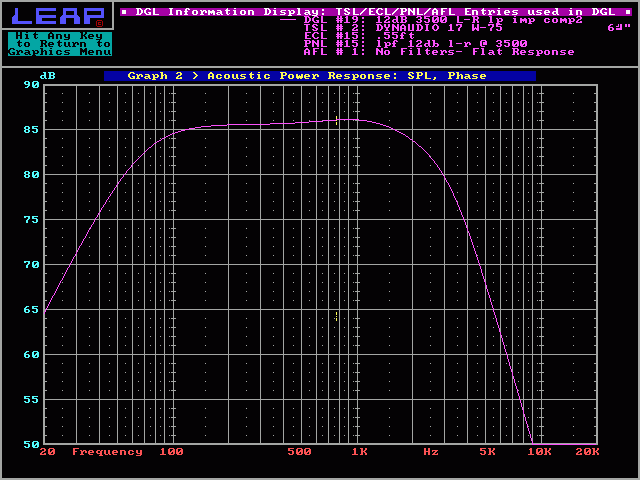Select the 'ECL #15: .55ft' line

click(359, 36)
